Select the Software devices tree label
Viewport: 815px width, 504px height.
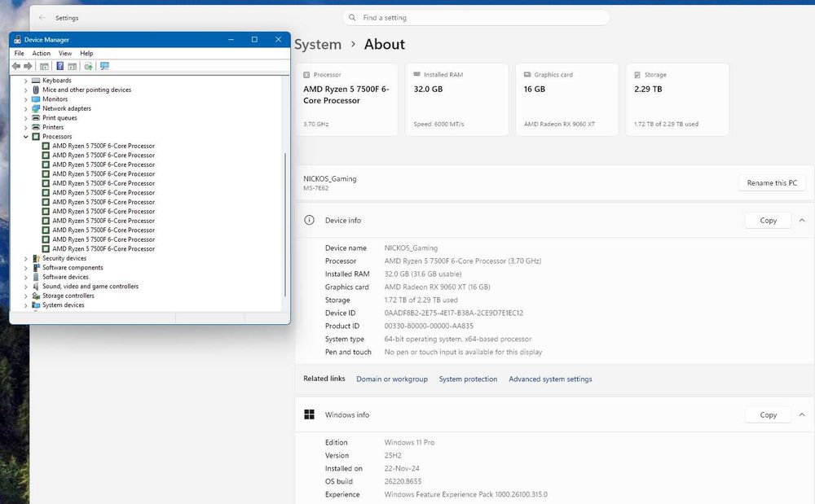click(x=65, y=277)
